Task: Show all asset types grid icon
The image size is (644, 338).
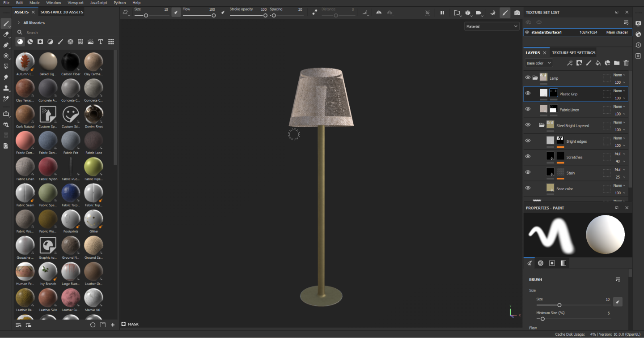Action: [111, 42]
